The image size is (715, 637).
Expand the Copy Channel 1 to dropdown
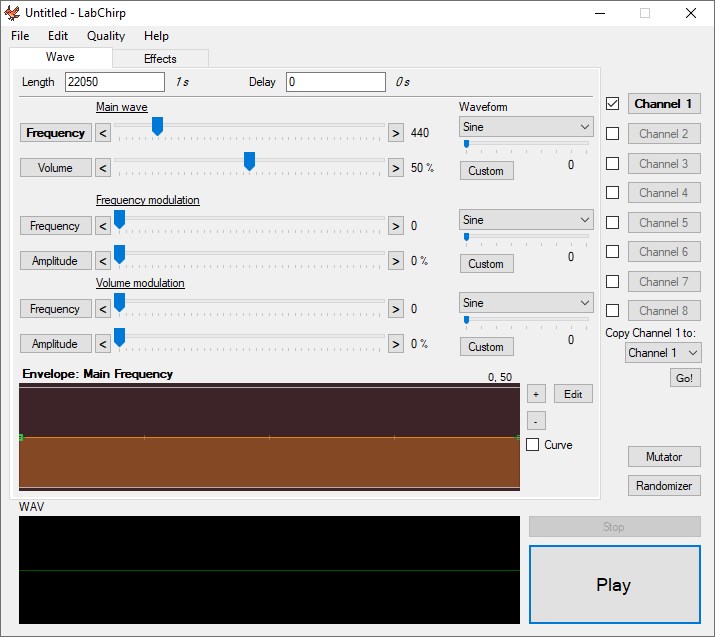coord(663,353)
